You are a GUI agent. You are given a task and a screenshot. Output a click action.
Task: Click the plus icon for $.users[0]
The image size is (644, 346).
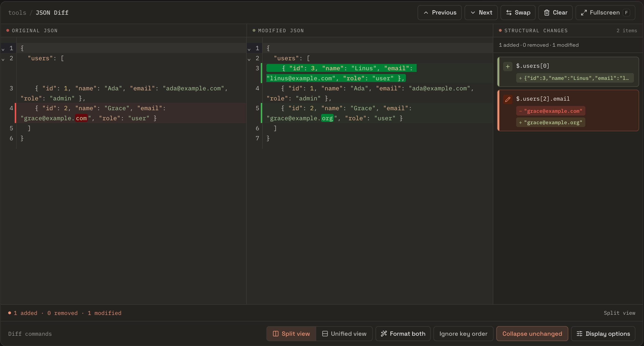click(508, 67)
